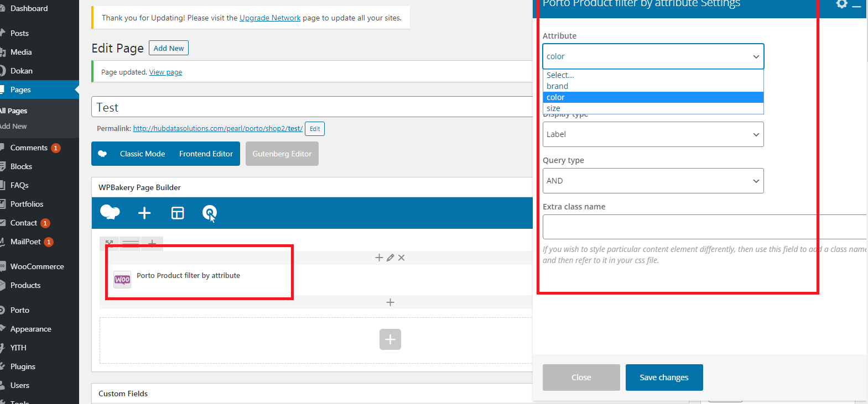The image size is (868, 404).
Task: Click the permalink Edit button
Action: [x=315, y=129]
